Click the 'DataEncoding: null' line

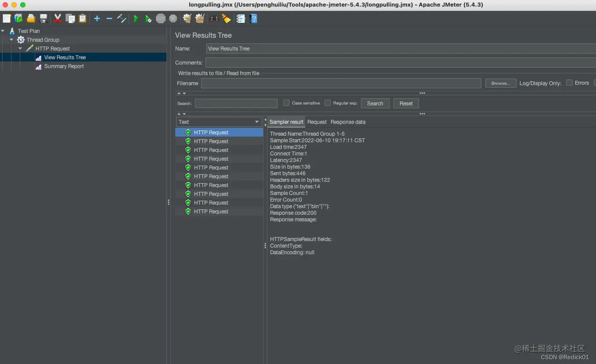[x=292, y=252]
